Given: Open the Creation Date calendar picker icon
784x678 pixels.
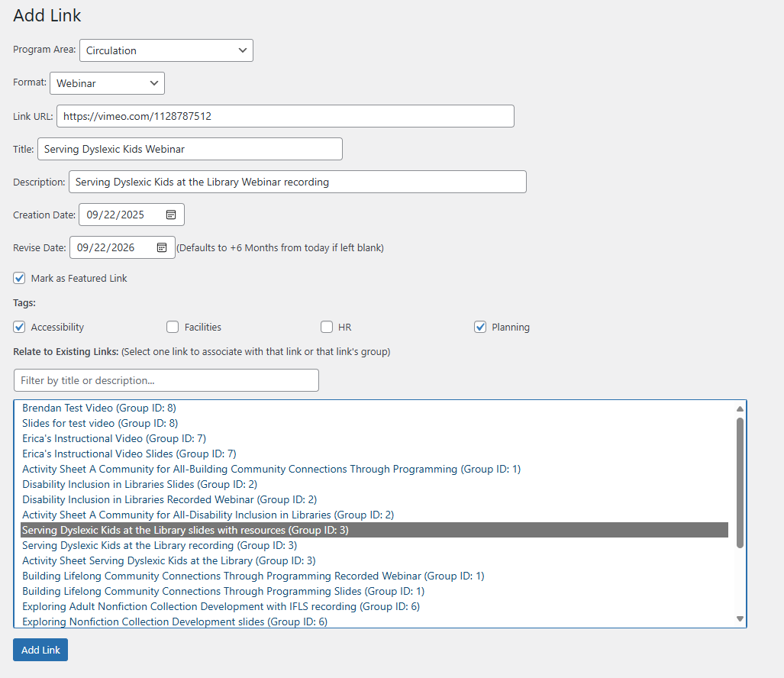Looking at the screenshot, I should coord(171,215).
